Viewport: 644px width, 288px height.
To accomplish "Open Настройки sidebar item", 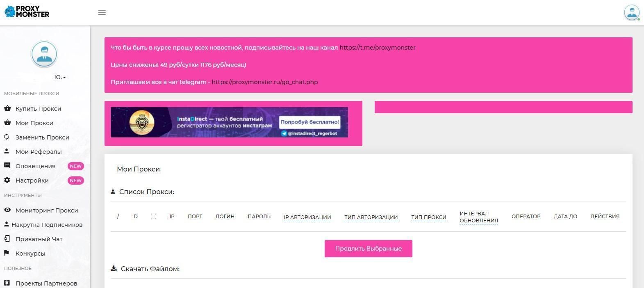I will [x=32, y=181].
